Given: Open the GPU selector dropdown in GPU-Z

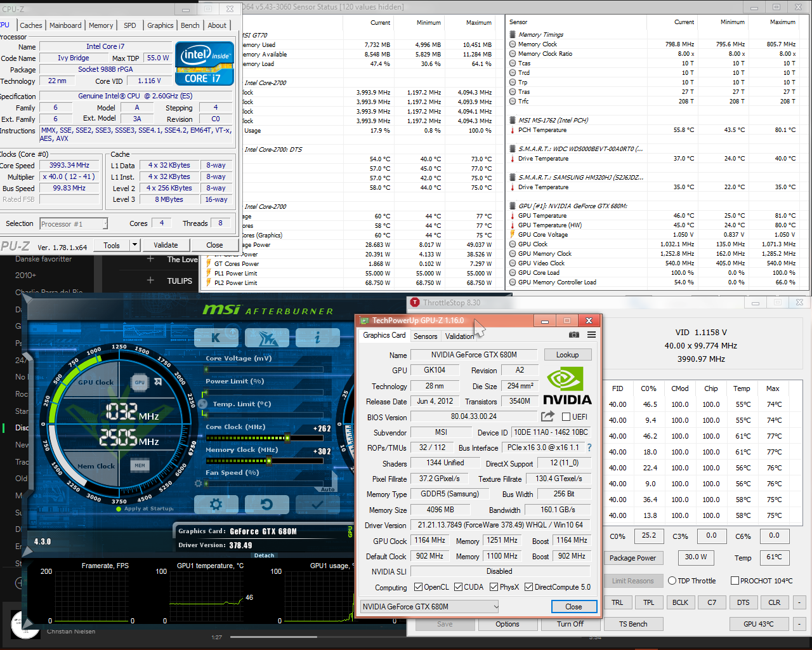Looking at the screenshot, I should (430, 607).
